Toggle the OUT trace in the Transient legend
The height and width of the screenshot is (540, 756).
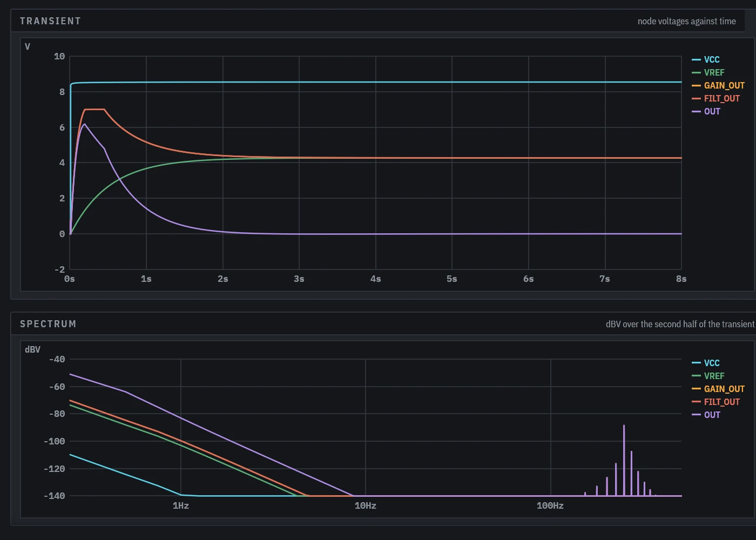tap(706, 111)
